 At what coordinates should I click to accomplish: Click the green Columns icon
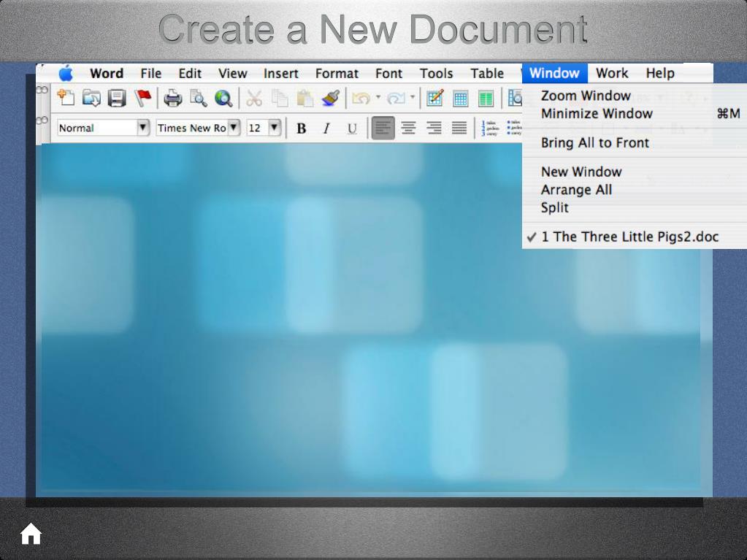486,99
